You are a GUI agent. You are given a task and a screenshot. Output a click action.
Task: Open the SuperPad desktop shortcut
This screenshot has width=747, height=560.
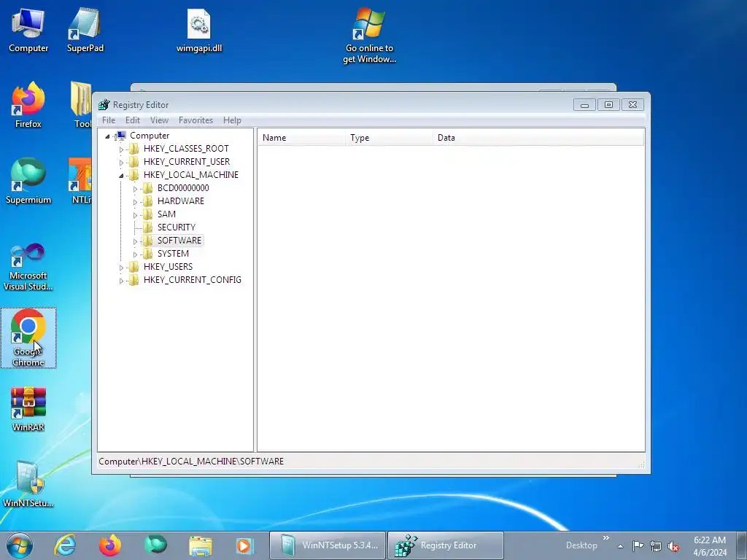[85, 31]
